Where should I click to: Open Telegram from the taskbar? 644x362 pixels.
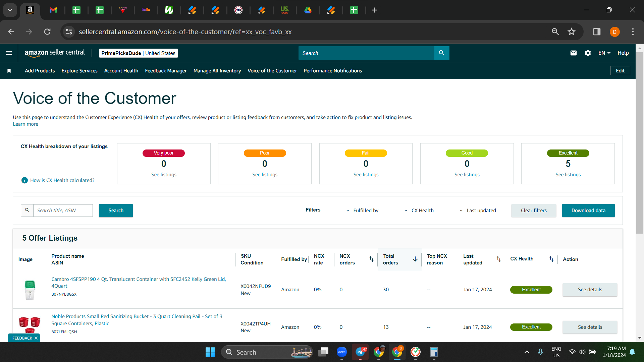pos(360,352)
